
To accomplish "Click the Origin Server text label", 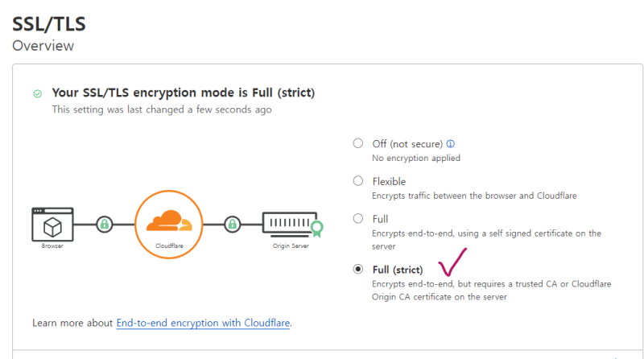I will pyautogui.click(x=289, y=246).
